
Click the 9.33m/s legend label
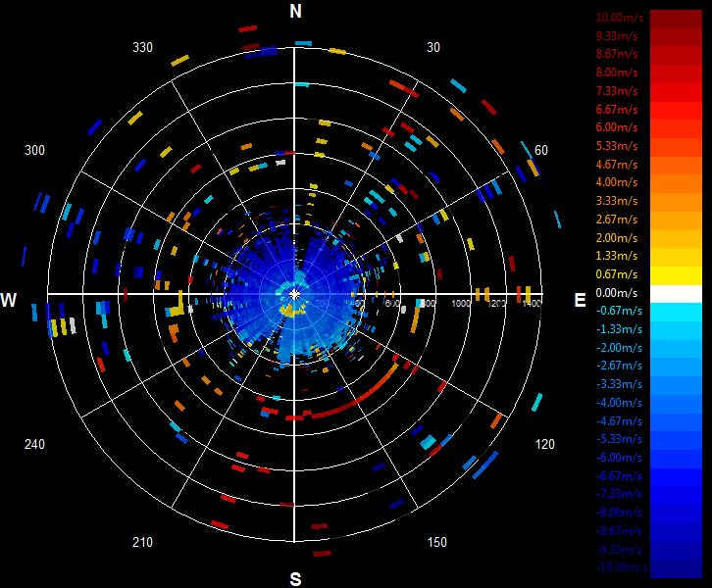(617, 36)
